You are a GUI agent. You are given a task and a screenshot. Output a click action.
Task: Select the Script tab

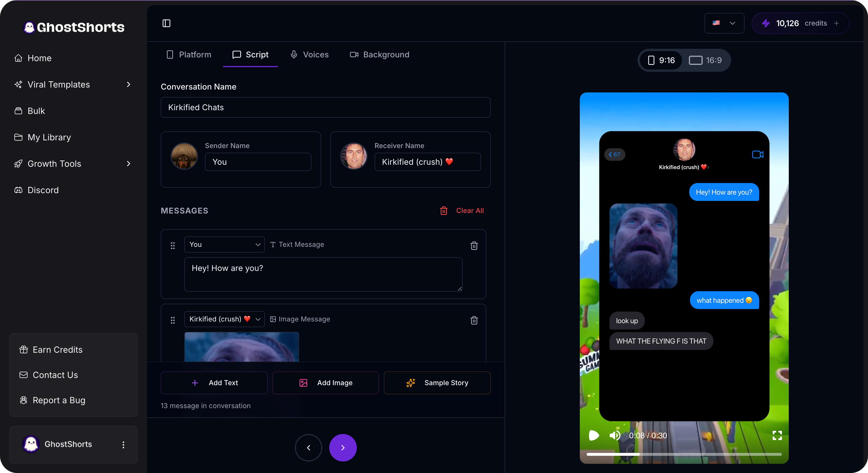tap(250, 55)
